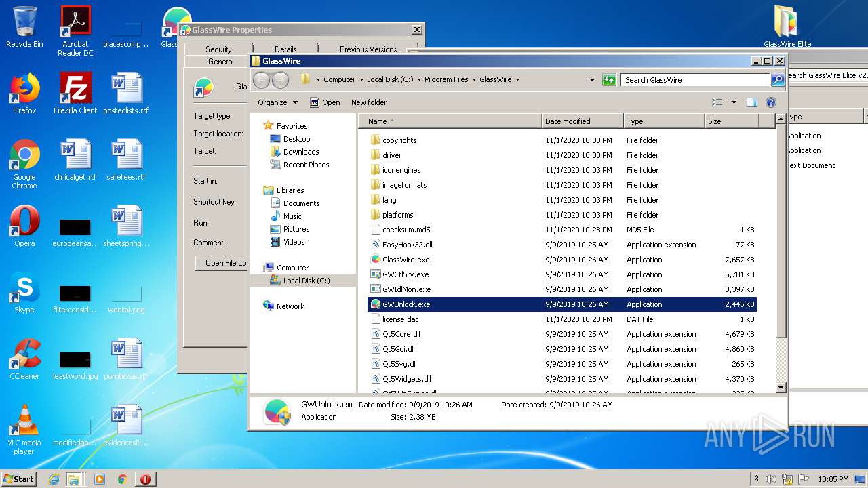The height and width of the screenshot is (488, 868).
Task: Click the volume tray icon
Action: [x=771, y=479]
